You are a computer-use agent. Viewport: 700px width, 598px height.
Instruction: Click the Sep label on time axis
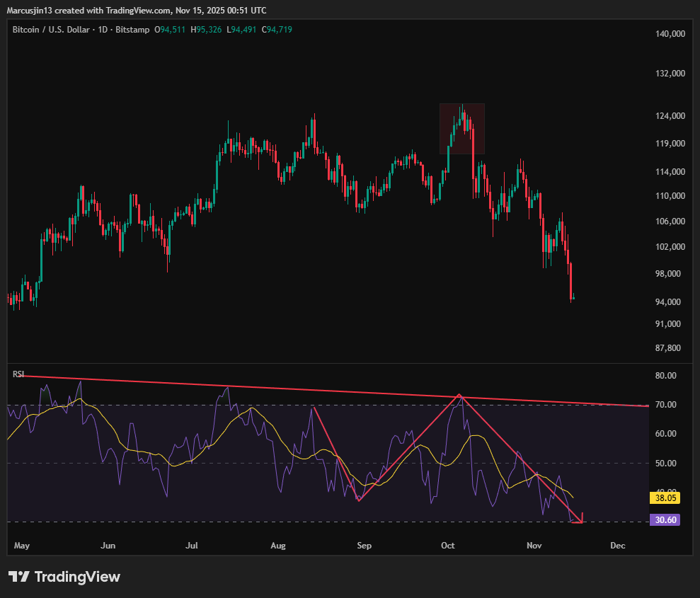pyautogui.click(x=365, y=546)
